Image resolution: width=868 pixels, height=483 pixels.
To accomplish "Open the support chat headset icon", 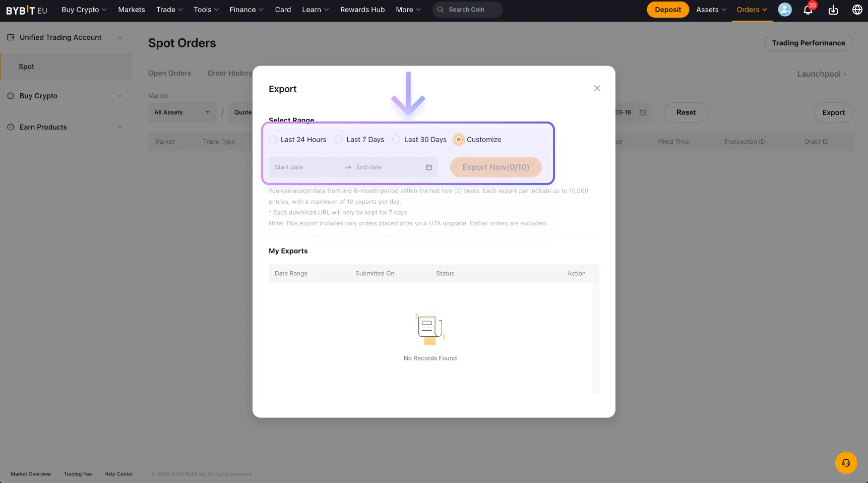I will point(845,463).
